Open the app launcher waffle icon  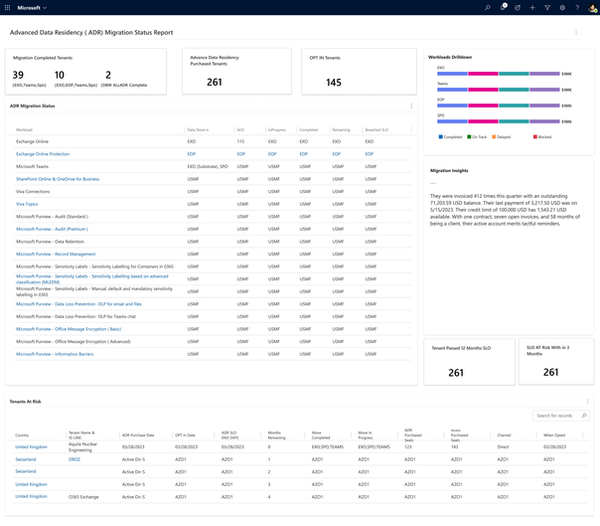pos(7,8)
